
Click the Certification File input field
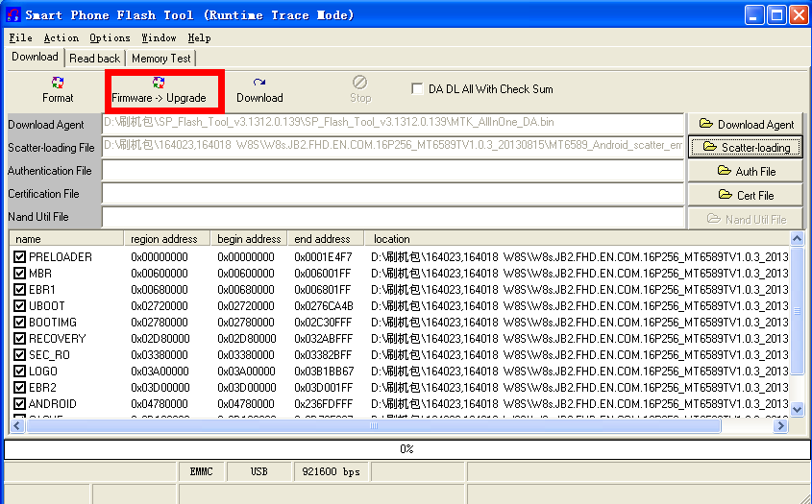click(393, 194)
